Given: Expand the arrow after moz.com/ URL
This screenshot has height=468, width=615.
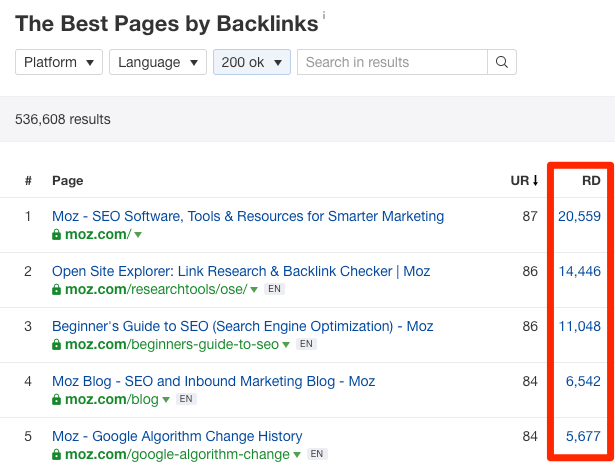Looking at the screenshot, I should click(x=138, y=235).
